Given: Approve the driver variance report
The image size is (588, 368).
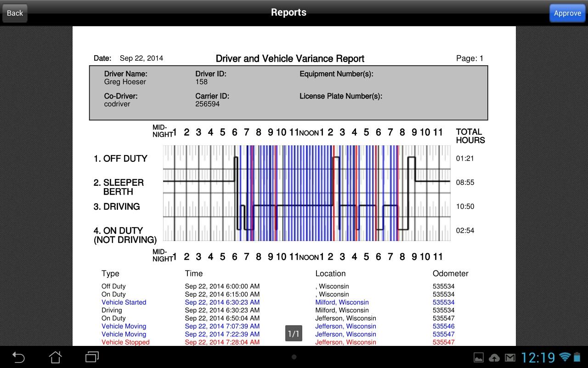Looking at the screenshot, I should click(567, 13).
